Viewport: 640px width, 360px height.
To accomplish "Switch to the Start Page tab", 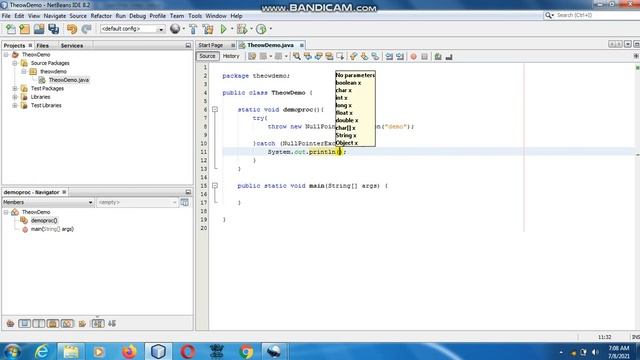I will pyautogui.click(x=211, y=45).
